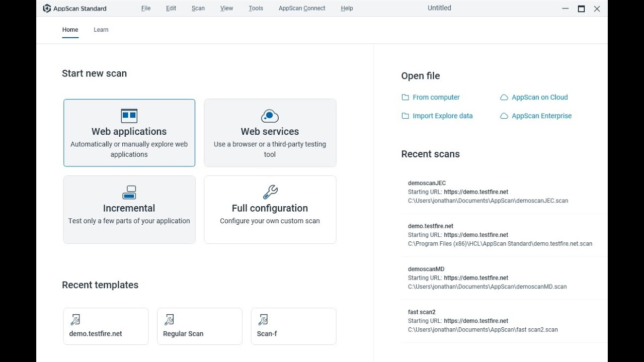Viewport: 644px width, 362px height.
Task: Switch to the Learn tab
Action: tap(101, 30)
